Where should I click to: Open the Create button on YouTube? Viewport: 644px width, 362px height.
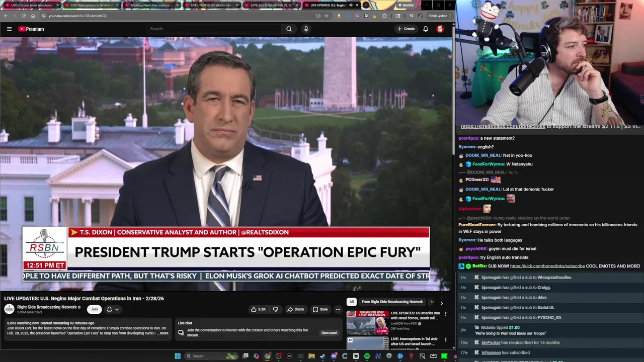[406, 29]
